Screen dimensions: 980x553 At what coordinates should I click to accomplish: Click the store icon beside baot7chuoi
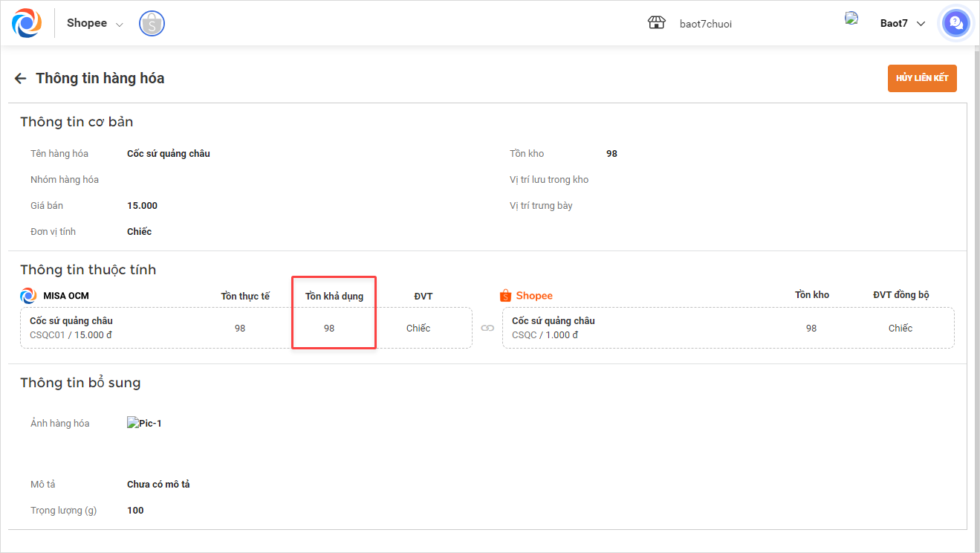point(656,23)
